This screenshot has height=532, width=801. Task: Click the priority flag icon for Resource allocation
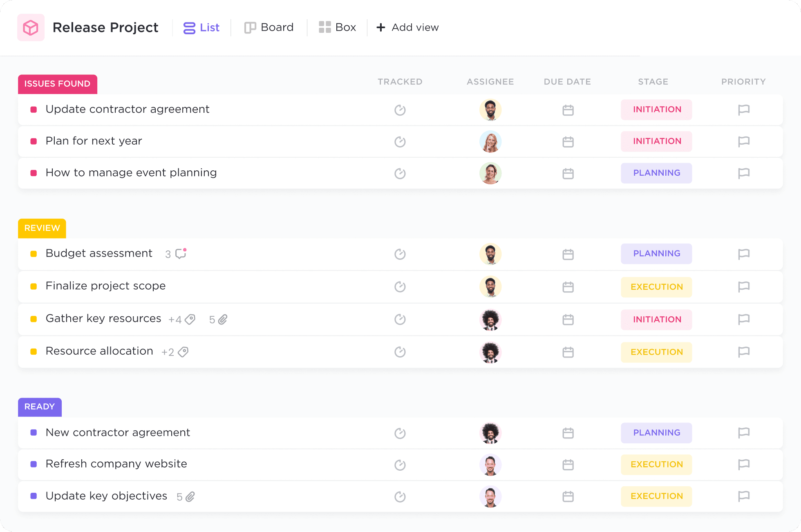click(743, 351)
